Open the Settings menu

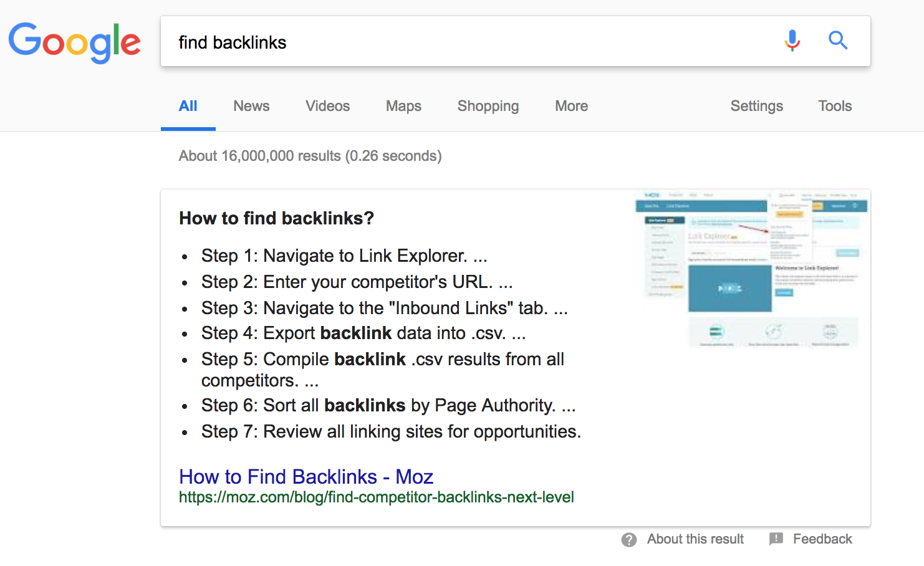[x=756, y=106]
